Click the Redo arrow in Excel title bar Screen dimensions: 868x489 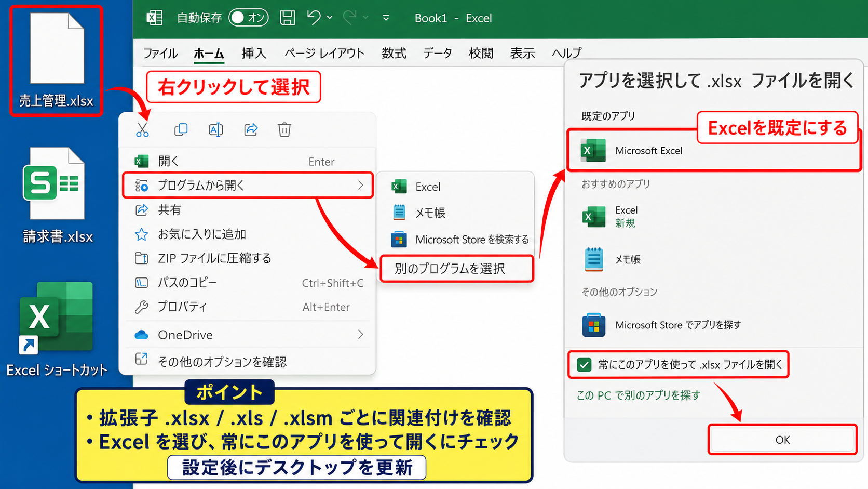349,18
